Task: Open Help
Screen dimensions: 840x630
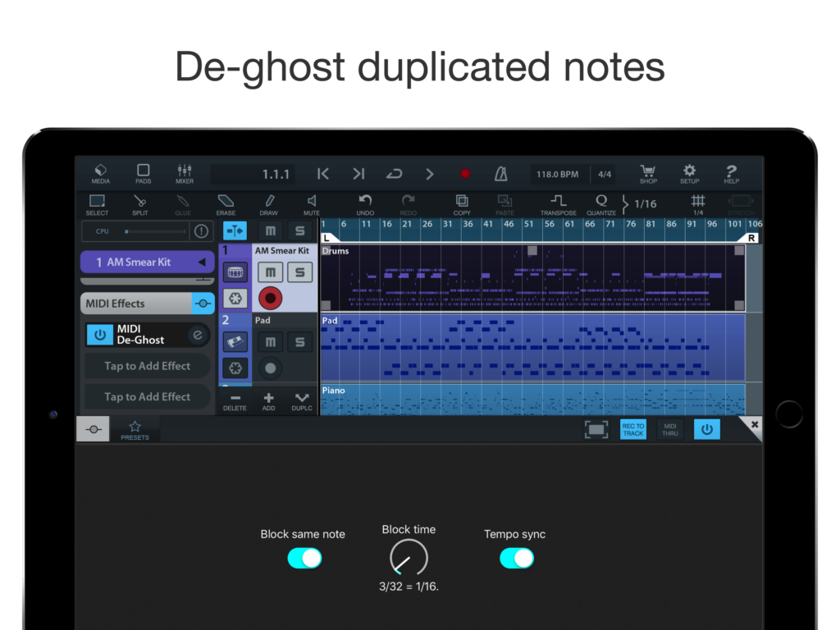Action: [x=731, y=174]
